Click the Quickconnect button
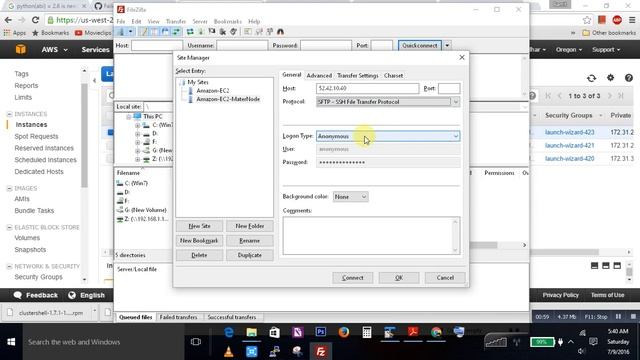Screen dimensions: 640x360 coord(420,45)
